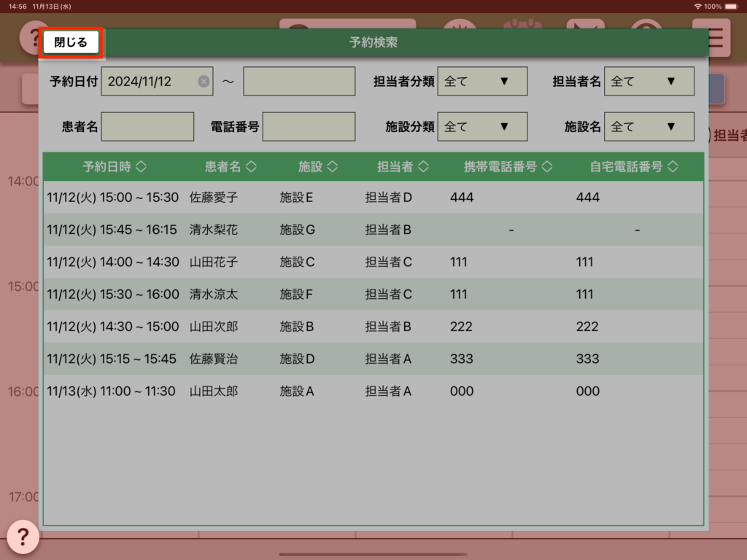Open the 清水梨花 reservation entry
Image resolution: width=747 pixels, height=560 pixels.
pyautogui.click(x=373, y=230)
